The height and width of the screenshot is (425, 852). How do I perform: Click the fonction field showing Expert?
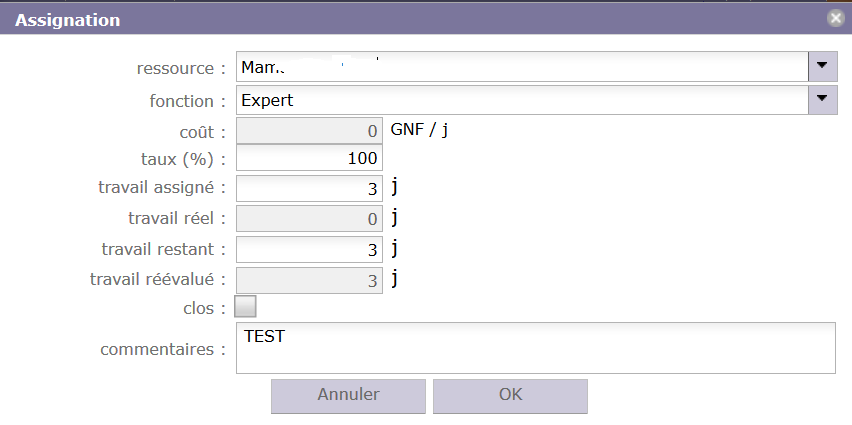(x=521, y=100)
